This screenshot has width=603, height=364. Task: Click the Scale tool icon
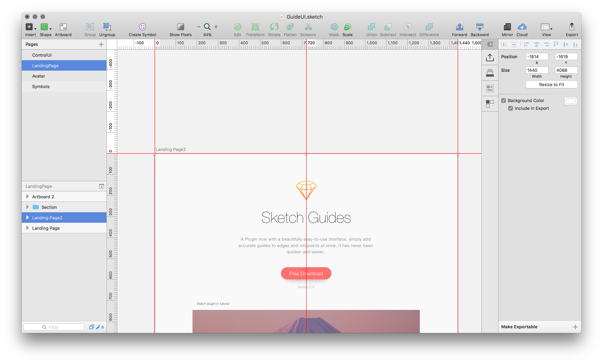point(347,27)
